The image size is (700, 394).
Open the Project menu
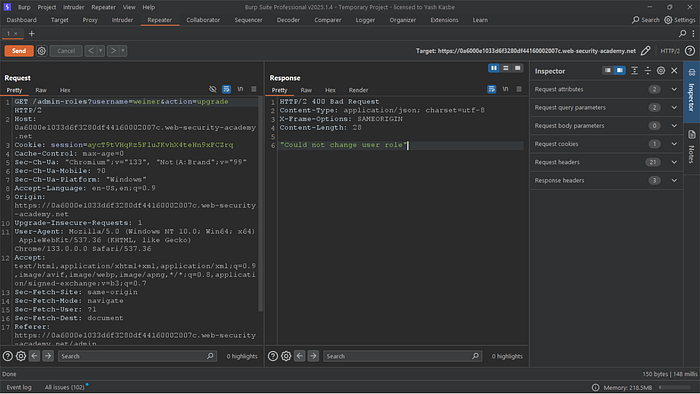click(x=47, y=7)
